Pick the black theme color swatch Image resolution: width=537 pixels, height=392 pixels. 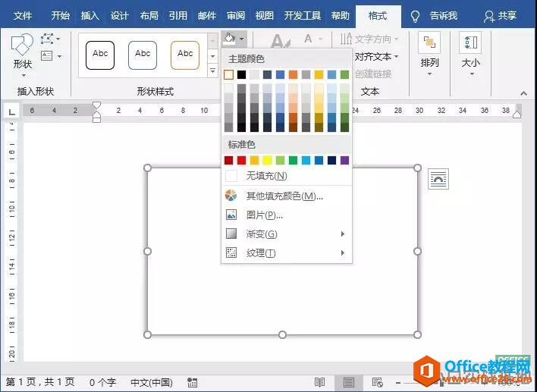pyautogui.click(x=241, y=74)
